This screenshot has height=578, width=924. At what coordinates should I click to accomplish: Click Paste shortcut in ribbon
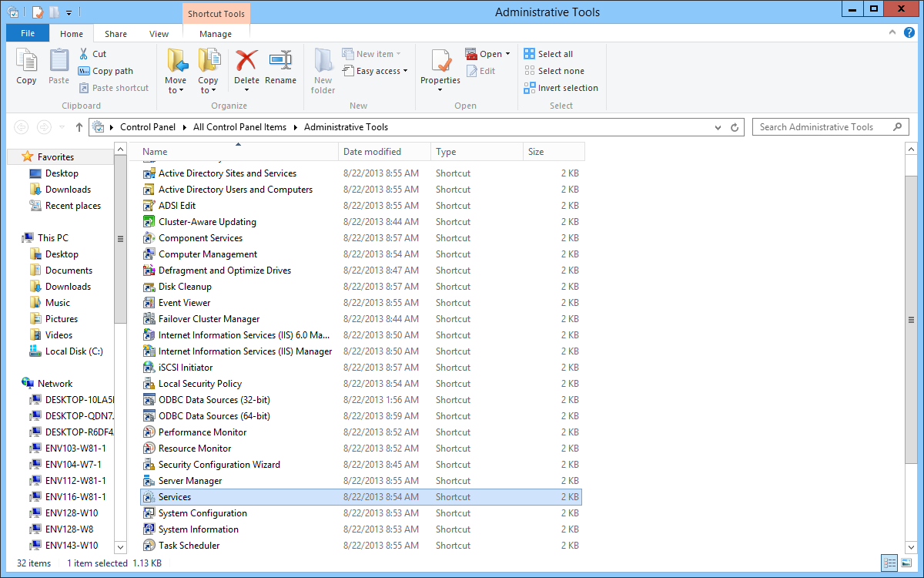[x=113, y=88]
